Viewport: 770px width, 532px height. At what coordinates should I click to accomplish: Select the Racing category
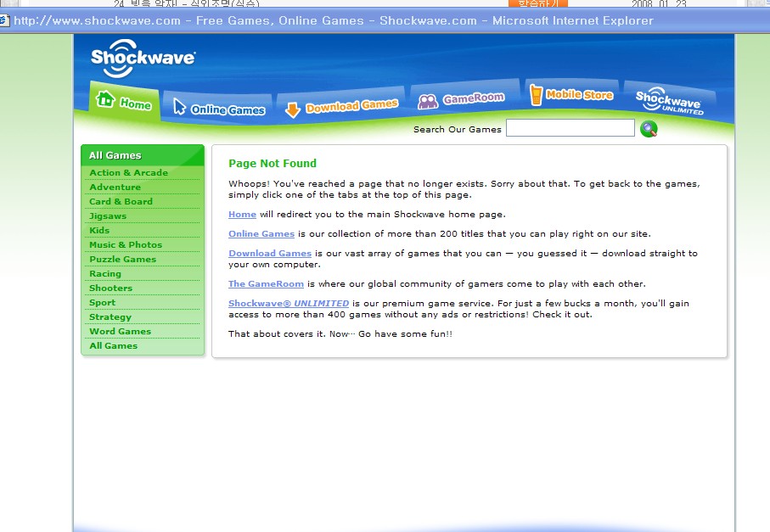click(105, 273)
